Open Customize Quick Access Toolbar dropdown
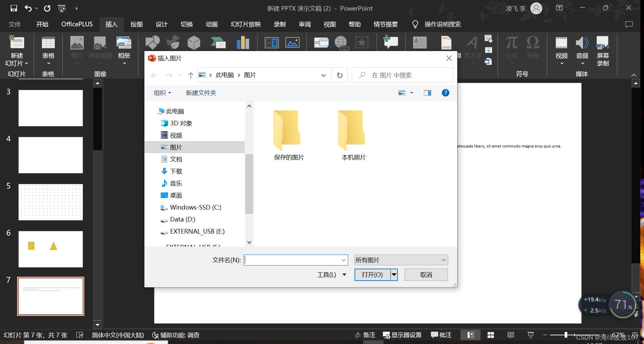Viewport: 644px width, 344px height. (76, 8)
